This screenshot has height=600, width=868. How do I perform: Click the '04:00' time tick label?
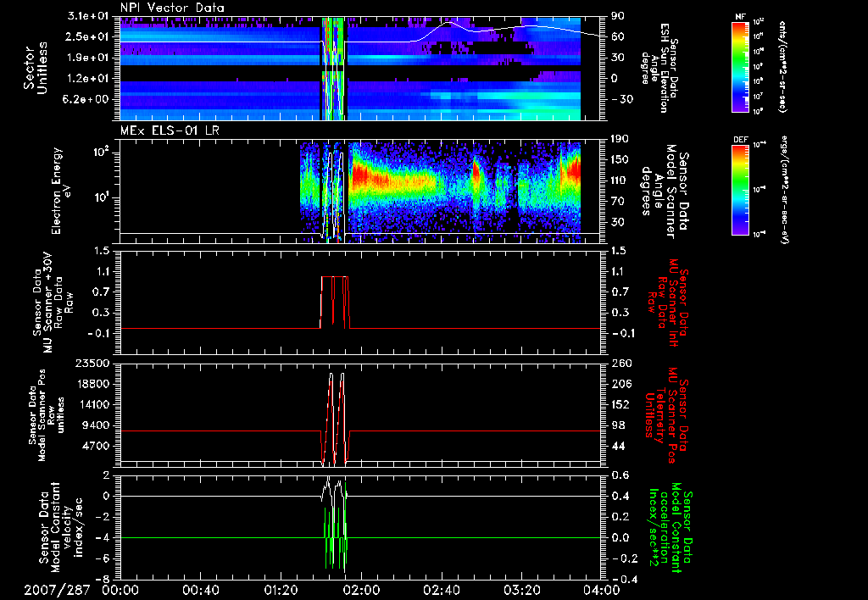[x=601, y=591]
